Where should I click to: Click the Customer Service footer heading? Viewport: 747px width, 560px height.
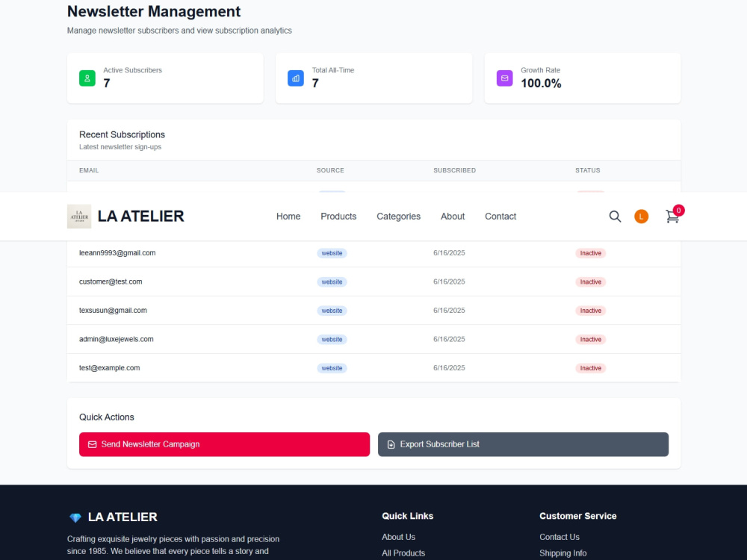point(578,516)
